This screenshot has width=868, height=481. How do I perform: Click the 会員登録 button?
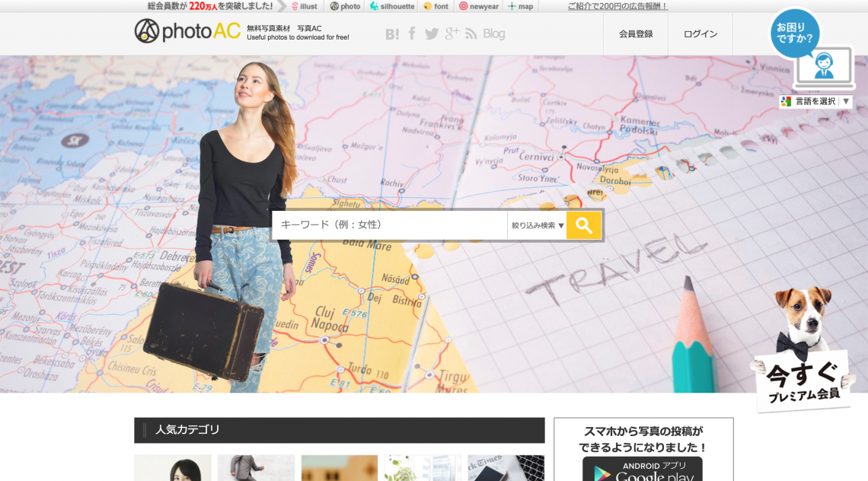point(636,33)
